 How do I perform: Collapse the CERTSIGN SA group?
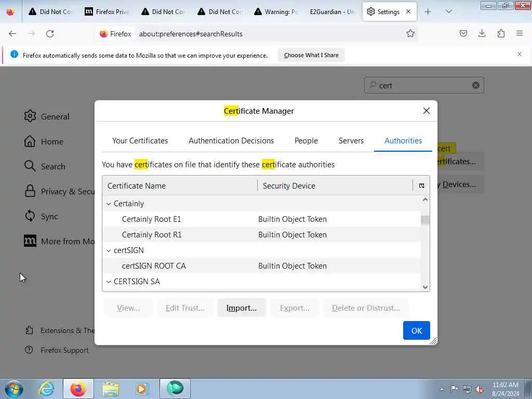click(x=109, y=282)
